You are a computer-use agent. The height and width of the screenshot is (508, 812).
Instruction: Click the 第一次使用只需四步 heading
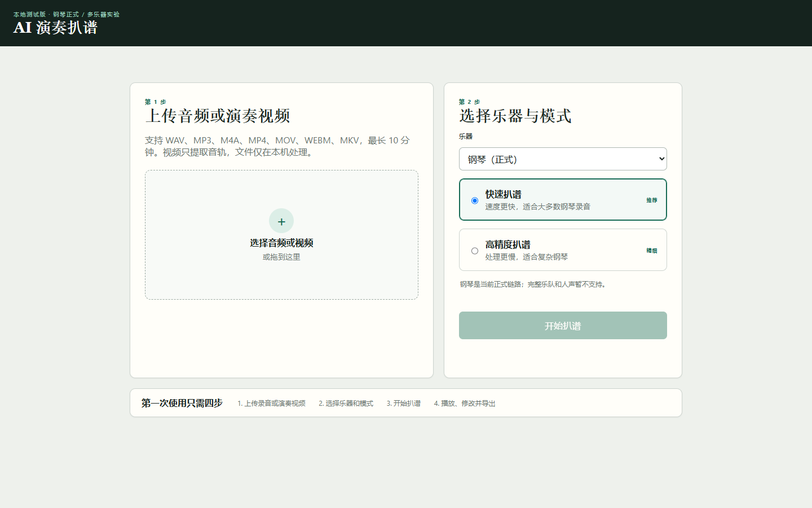tap(182, 403)
